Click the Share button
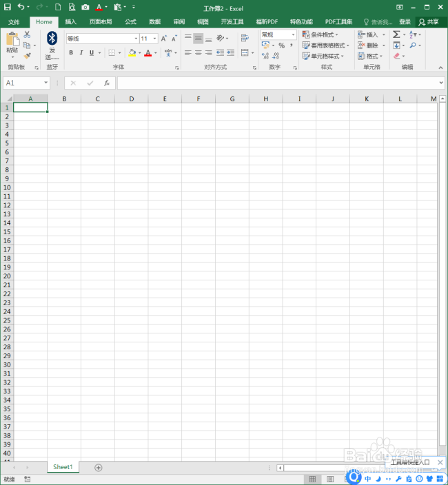This screenshot has height=485, width=448. [x=429, y=21]
